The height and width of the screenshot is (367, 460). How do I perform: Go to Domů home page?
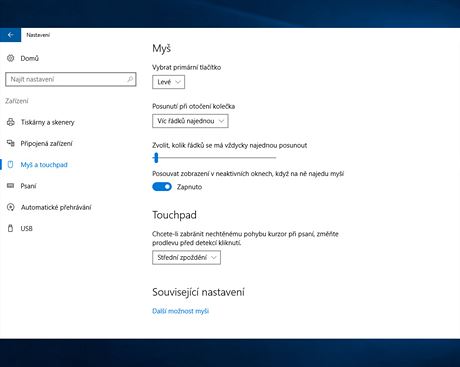(30, 58)
